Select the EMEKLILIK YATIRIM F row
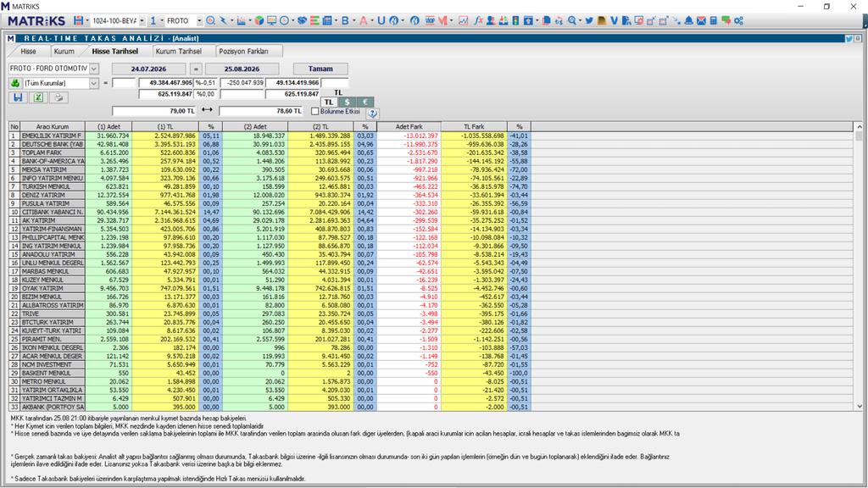 53,136
